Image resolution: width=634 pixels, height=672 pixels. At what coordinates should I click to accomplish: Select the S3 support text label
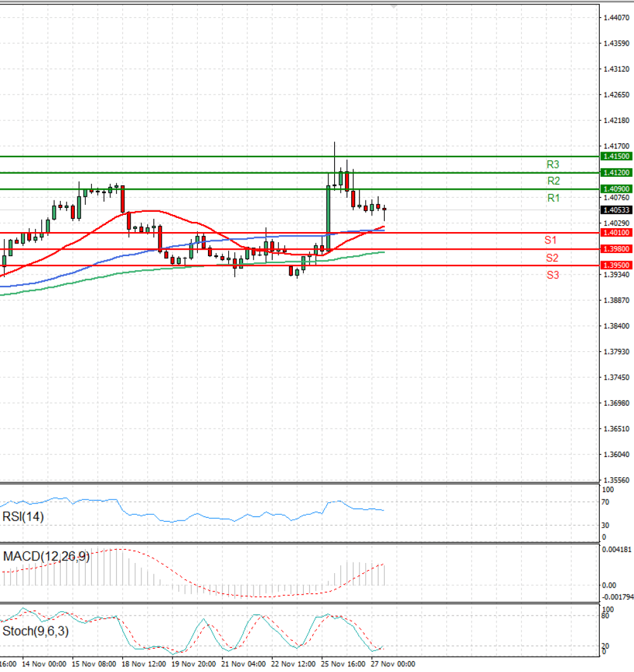[x=553, y=275]
